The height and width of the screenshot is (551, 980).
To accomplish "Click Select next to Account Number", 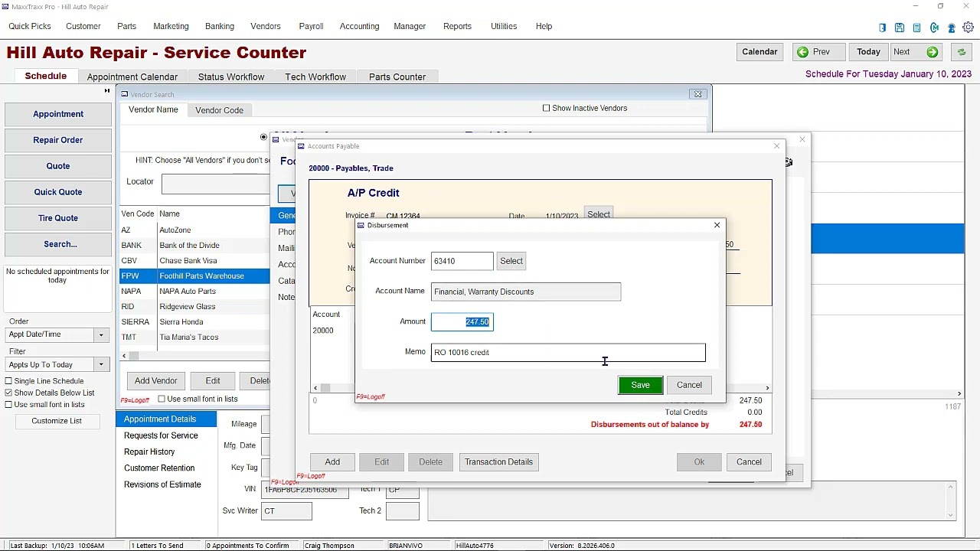I will click(x=511, y=261).
